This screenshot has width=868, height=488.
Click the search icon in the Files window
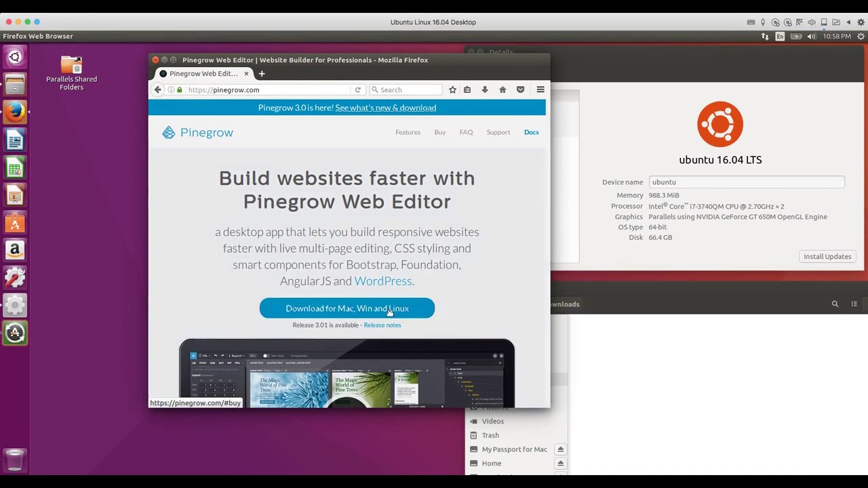pos(835,304)
